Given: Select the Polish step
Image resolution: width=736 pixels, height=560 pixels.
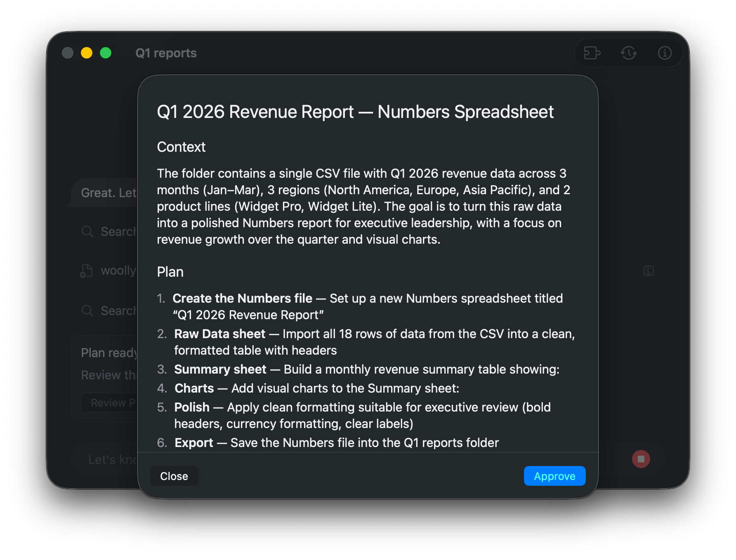Looking at the screenshot, I should [354, 415].
